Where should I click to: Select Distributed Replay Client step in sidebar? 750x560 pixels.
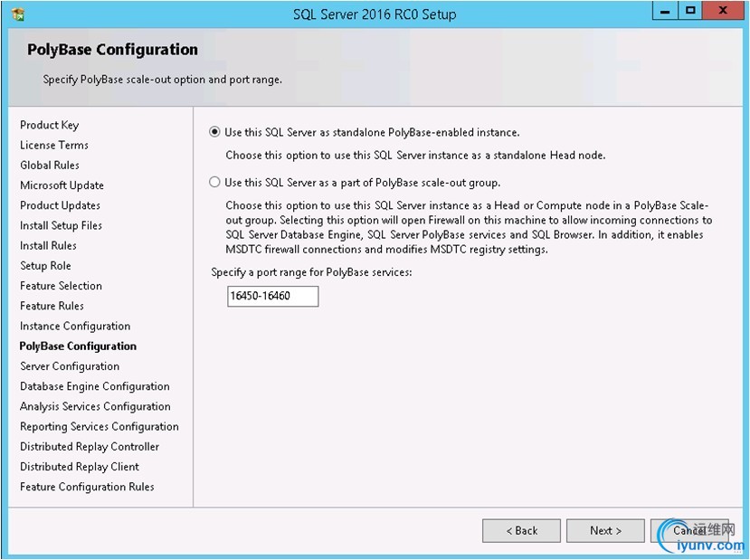[80, 467]
